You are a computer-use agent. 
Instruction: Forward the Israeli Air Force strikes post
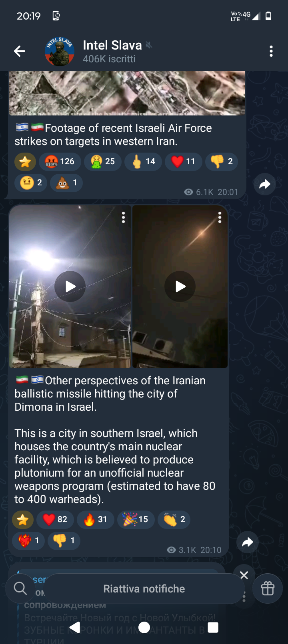point(265,184)
